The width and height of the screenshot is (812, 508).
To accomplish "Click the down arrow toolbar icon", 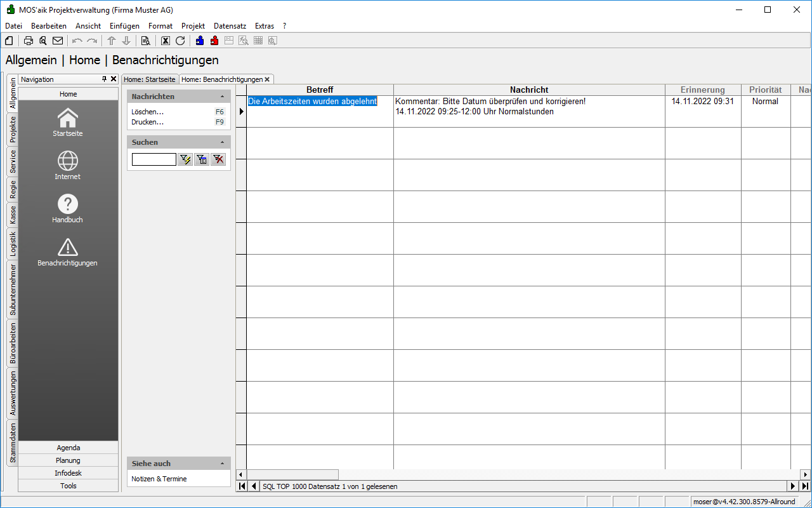I will pyautogui.click(x=126, y=41).
